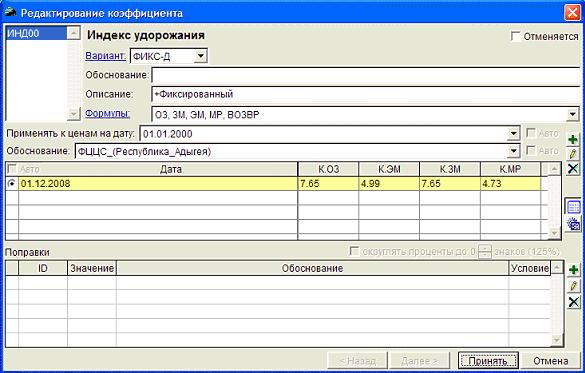This screenshot has height=373, width=585.
Task: Click the delete X icon beside the date table
Action: click(x=573, y=169)
